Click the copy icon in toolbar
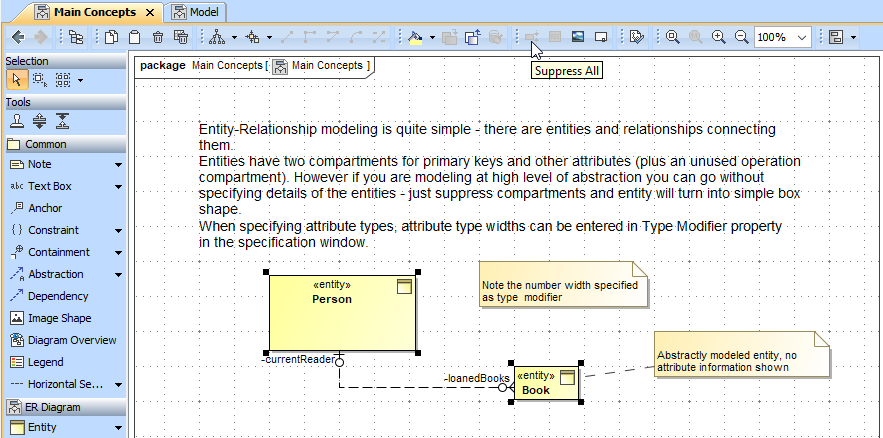 (112, 37)
